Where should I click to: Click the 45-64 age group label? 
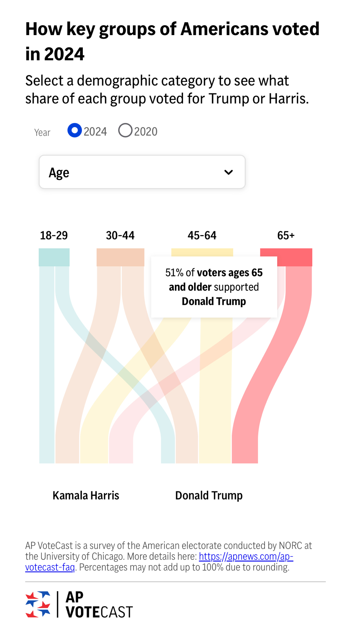(x=202, y=235)
